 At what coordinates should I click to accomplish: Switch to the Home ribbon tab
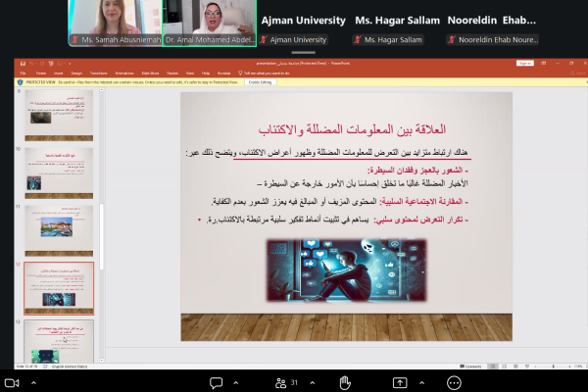pos(41,73)
